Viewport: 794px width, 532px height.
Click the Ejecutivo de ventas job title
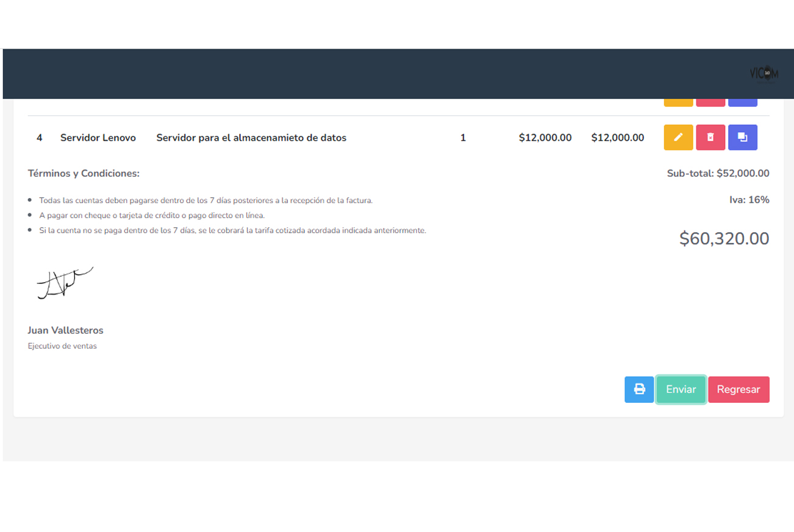tap(62, 346)
